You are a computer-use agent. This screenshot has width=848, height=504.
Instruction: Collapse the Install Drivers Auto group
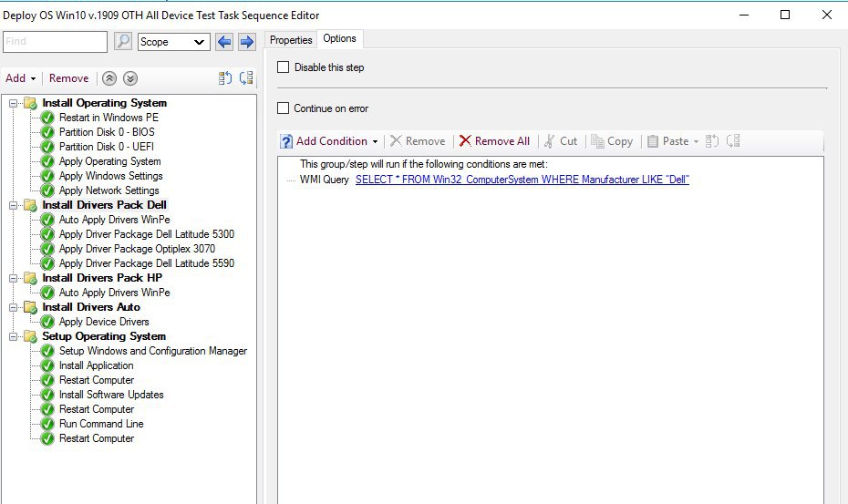14,307
